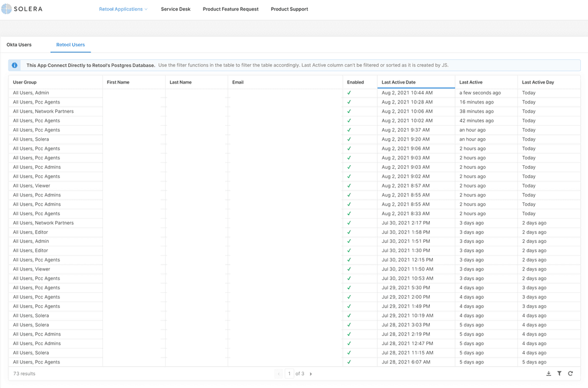
Task: Click the info icon in the notice banner
Action: 14,65
